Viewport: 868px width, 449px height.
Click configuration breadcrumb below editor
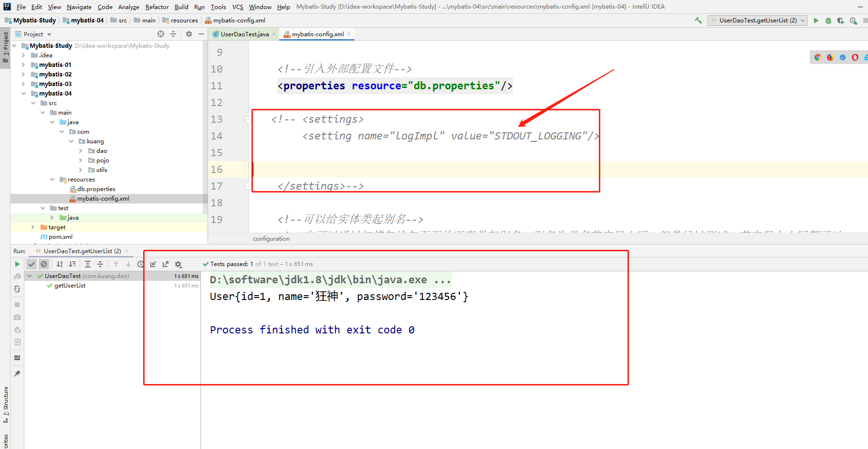(271, 239)
